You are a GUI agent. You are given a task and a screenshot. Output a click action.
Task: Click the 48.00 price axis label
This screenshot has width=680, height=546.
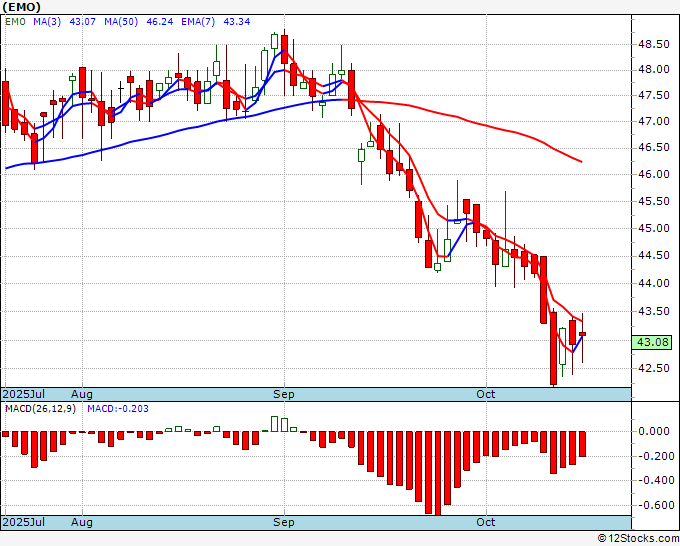click(654, 69)
